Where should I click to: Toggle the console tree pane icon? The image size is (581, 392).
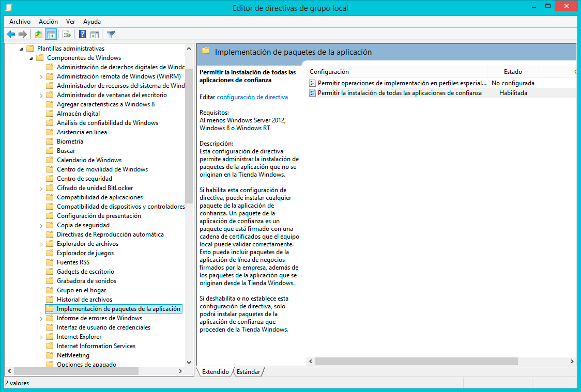51,35
